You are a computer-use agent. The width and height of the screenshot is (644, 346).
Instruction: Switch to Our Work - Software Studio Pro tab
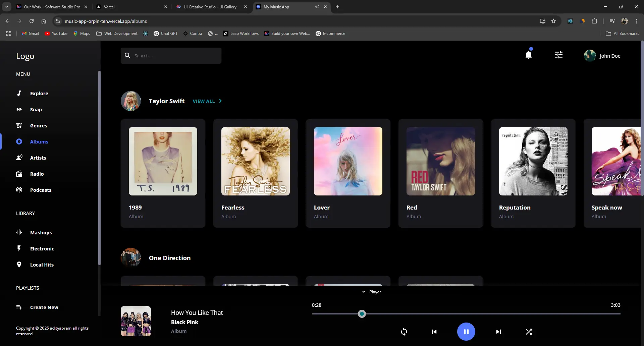coord(52,7)
